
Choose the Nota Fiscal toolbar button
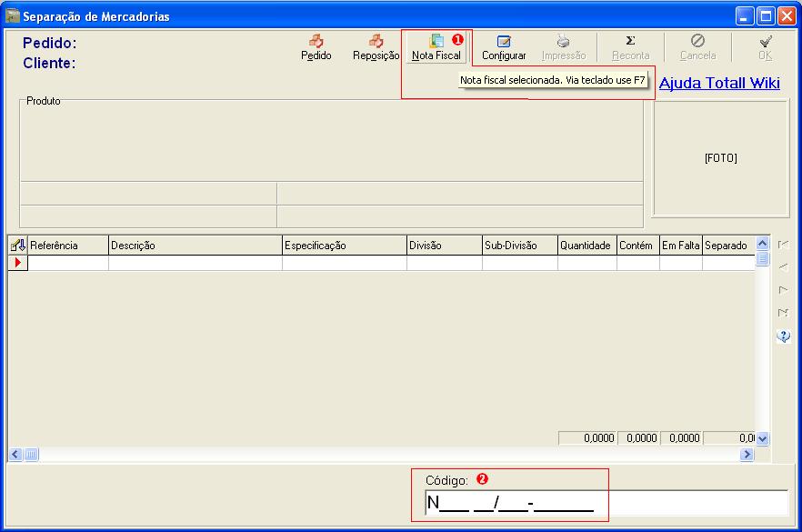436,47
